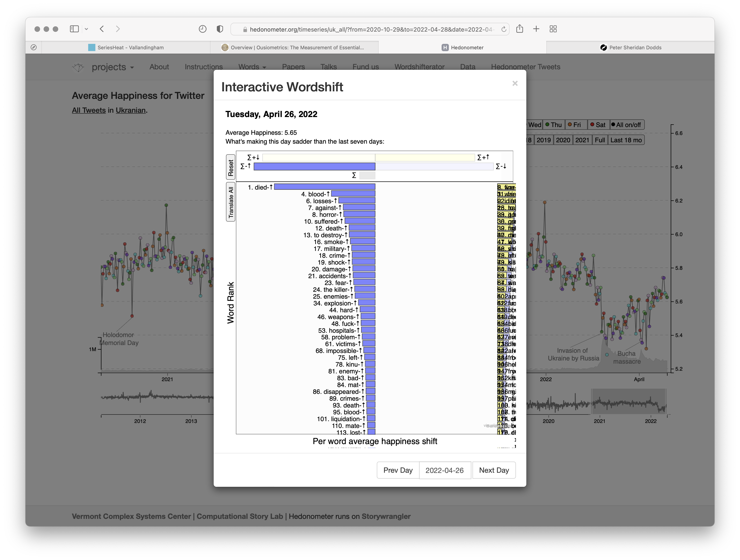Open the About page in navigation
Image resolution: width=740 pixels, height=560 pixels.
coord(159,67)
